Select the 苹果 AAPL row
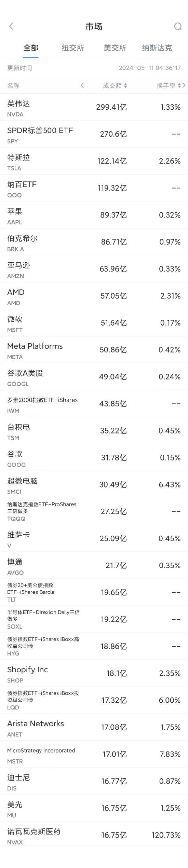Image resolution: width=188 pixels, height=868 pixels. coord(94,215)
